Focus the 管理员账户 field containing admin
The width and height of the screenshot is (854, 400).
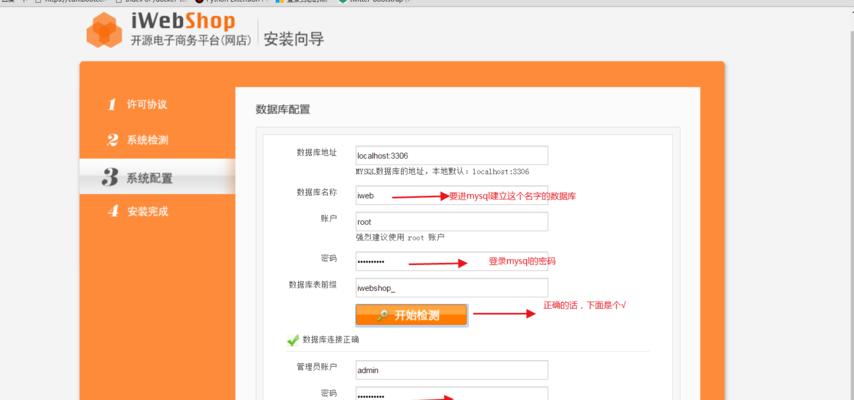(452, 370)
